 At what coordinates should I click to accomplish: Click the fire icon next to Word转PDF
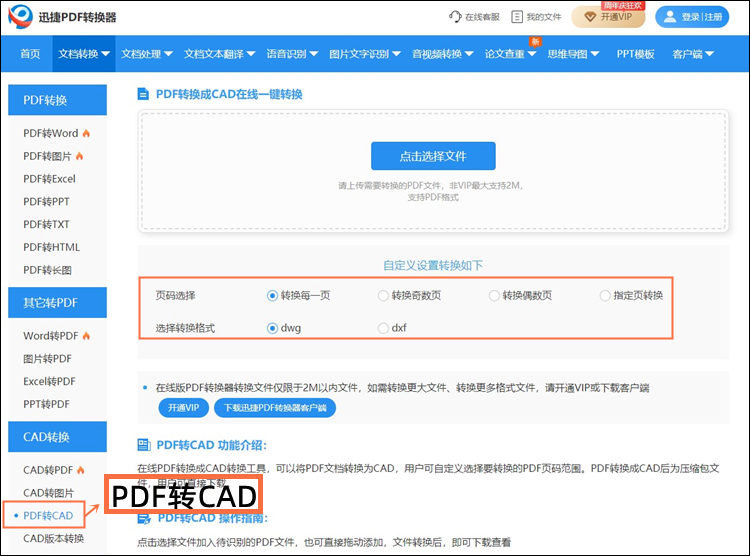[86, 336]
